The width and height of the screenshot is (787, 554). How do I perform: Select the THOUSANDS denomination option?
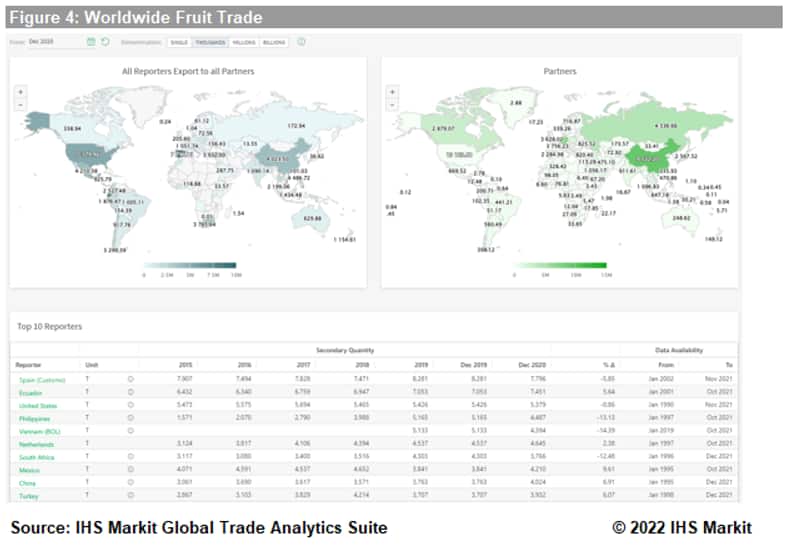point(210,42)
